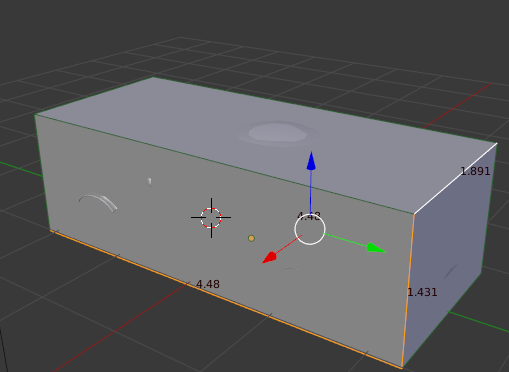
Task: Grab the green Y-axis gizmo arrow
Action: pos(376,248)
